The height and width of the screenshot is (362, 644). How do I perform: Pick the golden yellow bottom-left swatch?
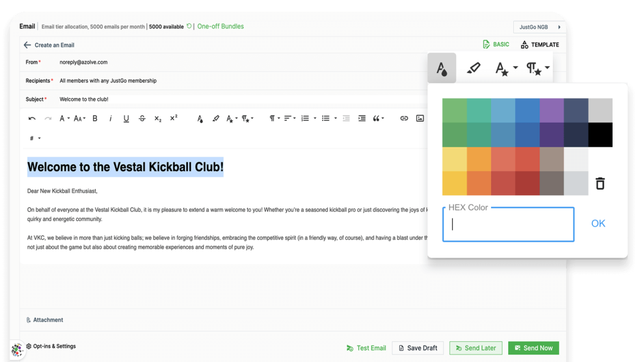point(454,183)
